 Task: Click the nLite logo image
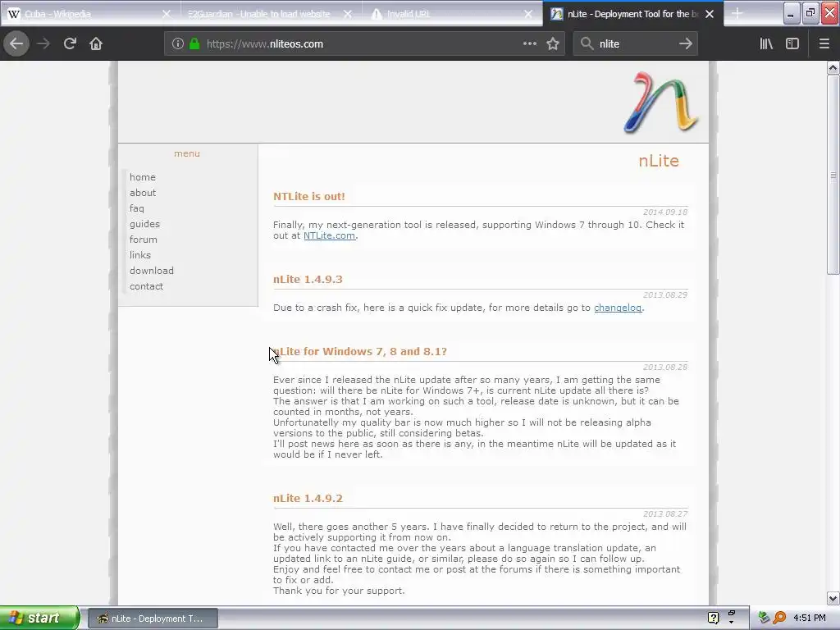click(x=662, y=103)
